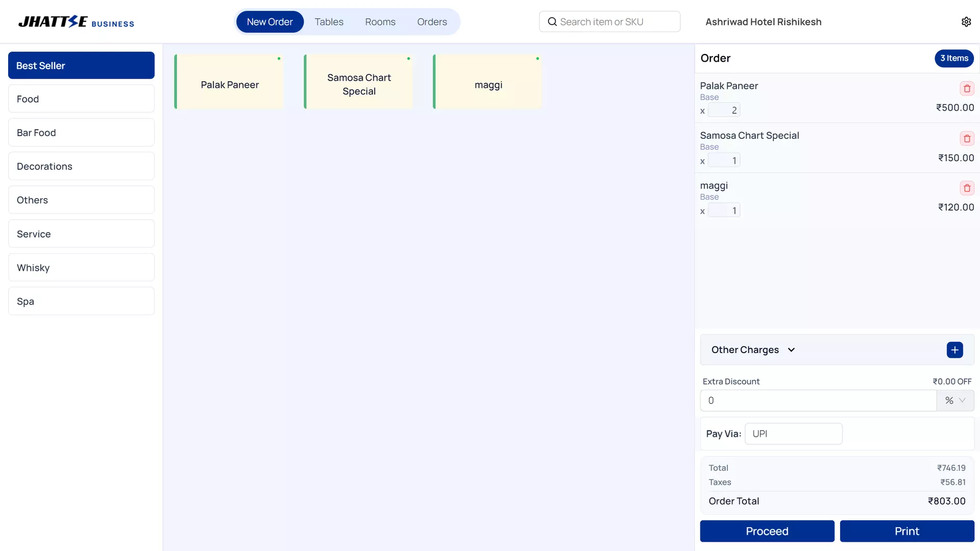980x551 pixels.
Task: Open the Tables tab
Action: pos(329,22)
